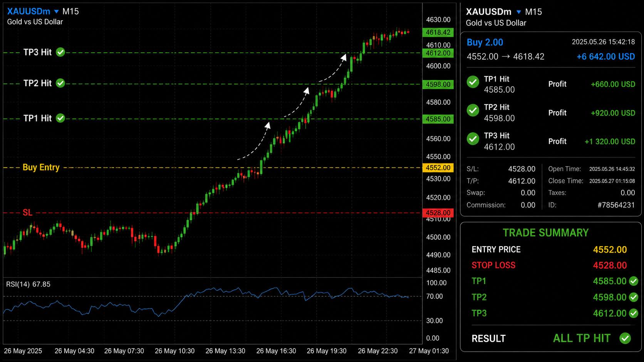This screenshot has height=362, width=644.
Task: Click the Taxes value 0.00 in order details
Action: [x=628, y=193]
